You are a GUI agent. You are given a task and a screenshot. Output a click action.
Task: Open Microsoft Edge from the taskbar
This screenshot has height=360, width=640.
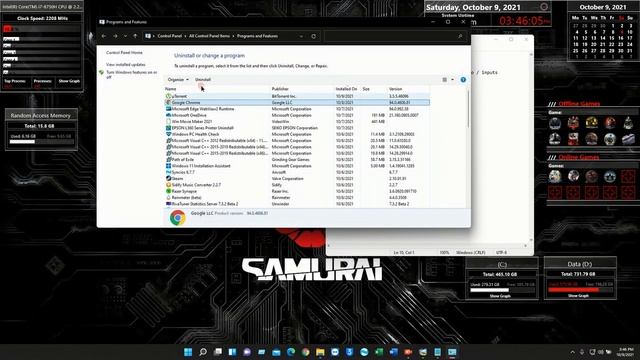coord(291,352)
